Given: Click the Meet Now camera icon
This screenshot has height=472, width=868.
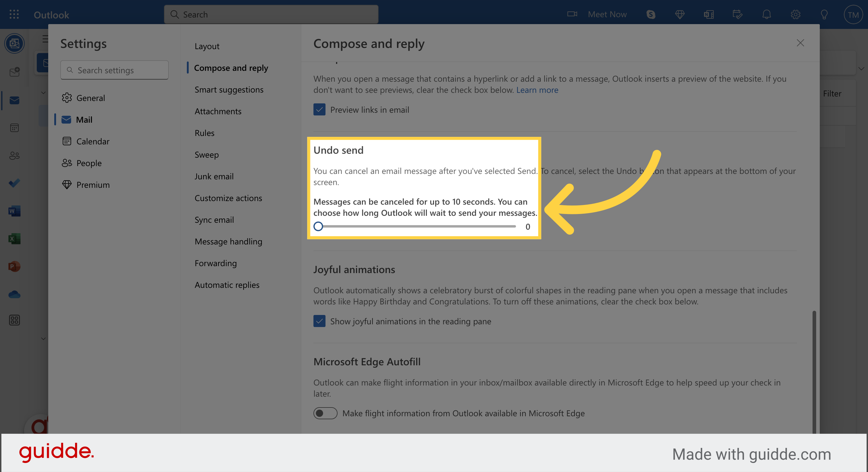Looking at the screenshot, I should coord(572,14).
